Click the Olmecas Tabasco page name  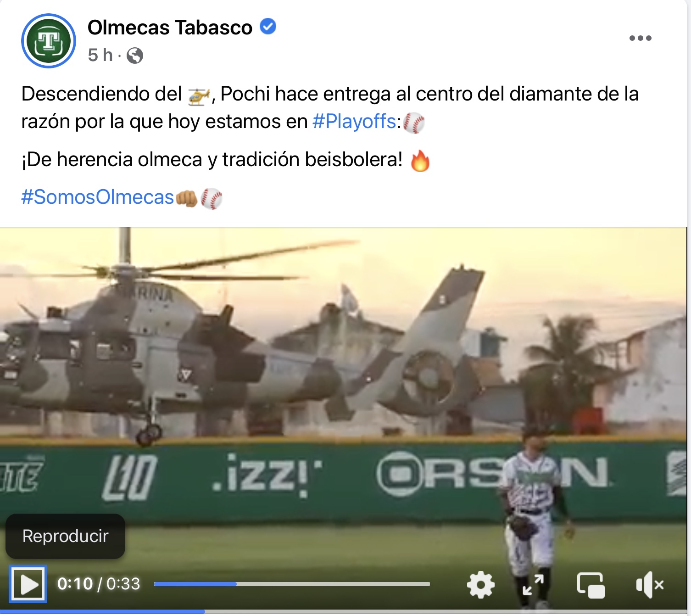click(170, 28)
